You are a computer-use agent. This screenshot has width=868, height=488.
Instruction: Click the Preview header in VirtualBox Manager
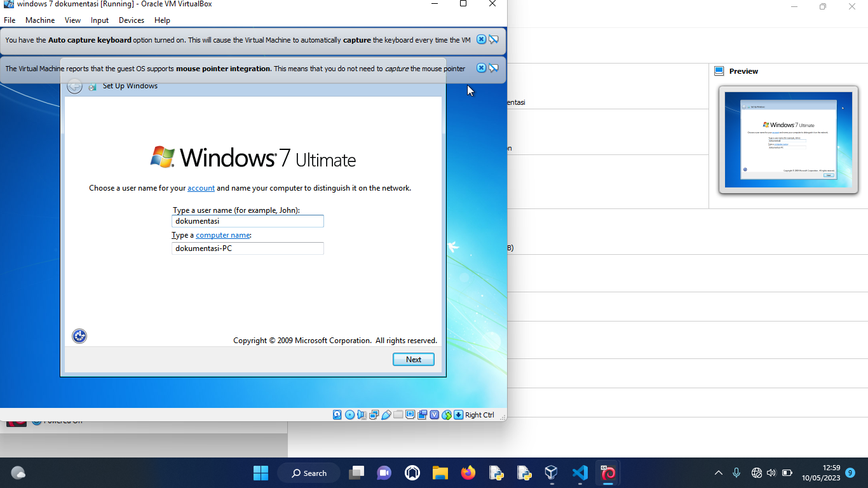coord(743,71)
